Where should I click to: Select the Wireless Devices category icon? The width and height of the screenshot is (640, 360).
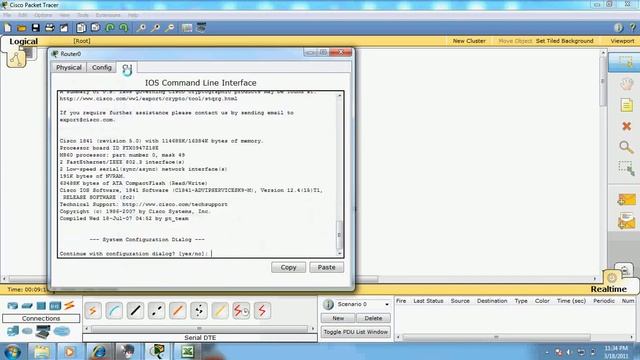tap(55, 305)
